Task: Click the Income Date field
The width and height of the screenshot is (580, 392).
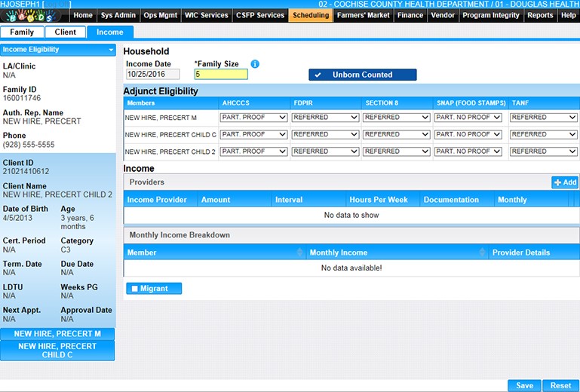Action: [x=152, y=75]
